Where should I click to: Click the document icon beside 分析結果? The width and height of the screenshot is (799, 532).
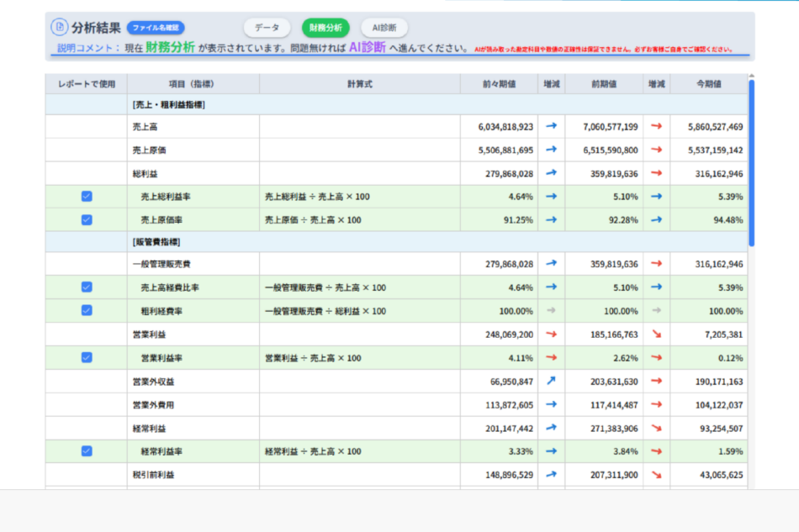[x=60, y=27]
